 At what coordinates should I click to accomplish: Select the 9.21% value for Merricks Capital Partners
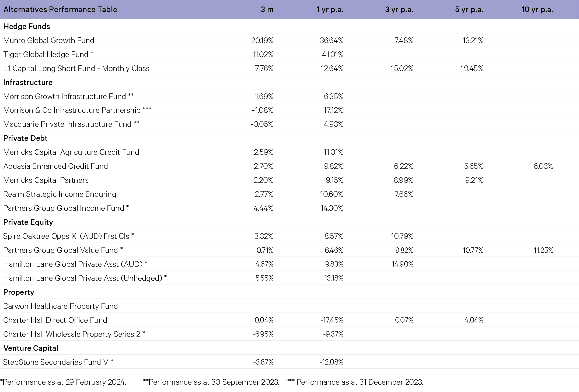point(474,180)
